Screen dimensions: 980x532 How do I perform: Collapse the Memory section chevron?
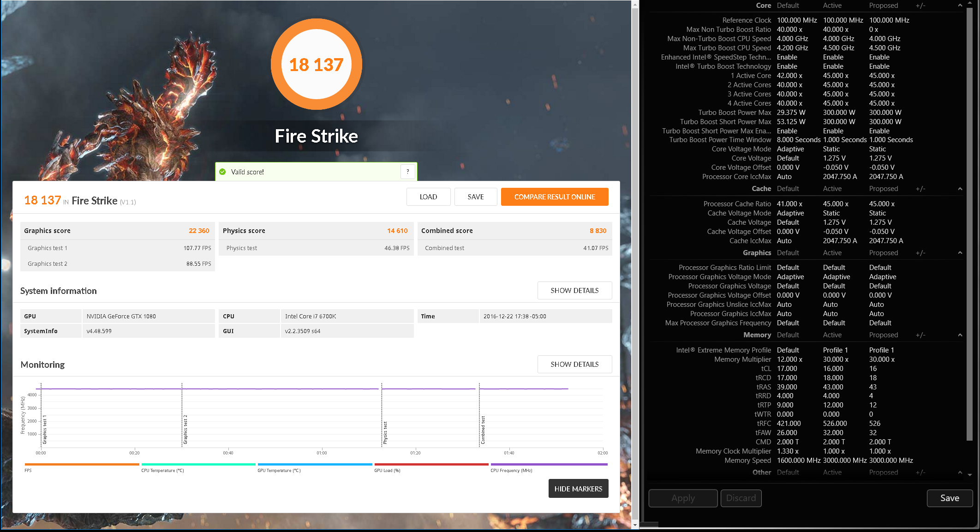click(x=960, y=335)
